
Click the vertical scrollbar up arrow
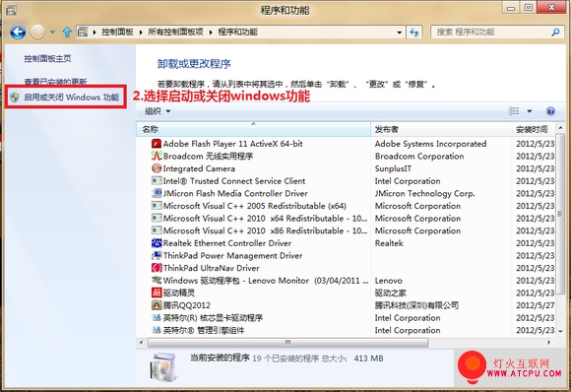click(560, 128)
